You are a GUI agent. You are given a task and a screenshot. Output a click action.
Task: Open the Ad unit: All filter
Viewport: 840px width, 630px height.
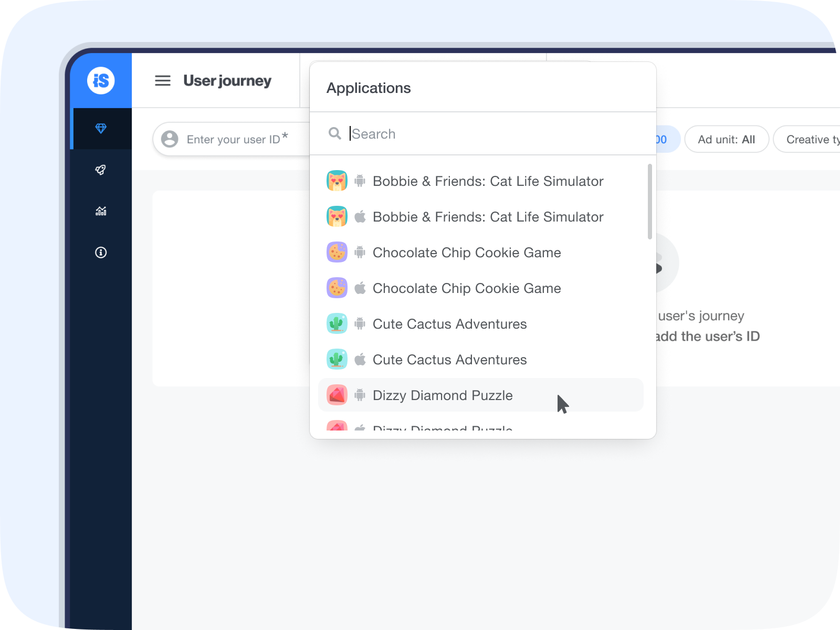tap(727, 139)
